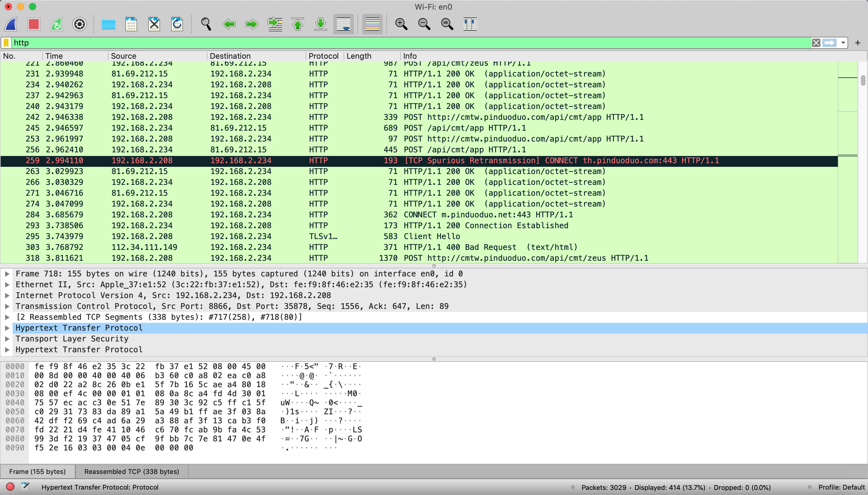Screen dimensions: 868x495
Task: Click the shark fin start capture icon
Action: [11, 24]
